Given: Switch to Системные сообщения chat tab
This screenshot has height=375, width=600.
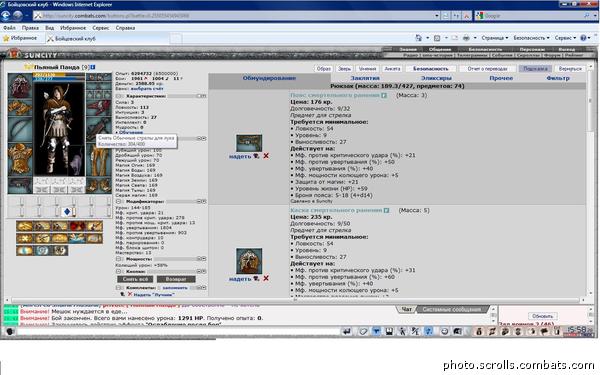Looking at the screenshot, I should click(452, 309).
